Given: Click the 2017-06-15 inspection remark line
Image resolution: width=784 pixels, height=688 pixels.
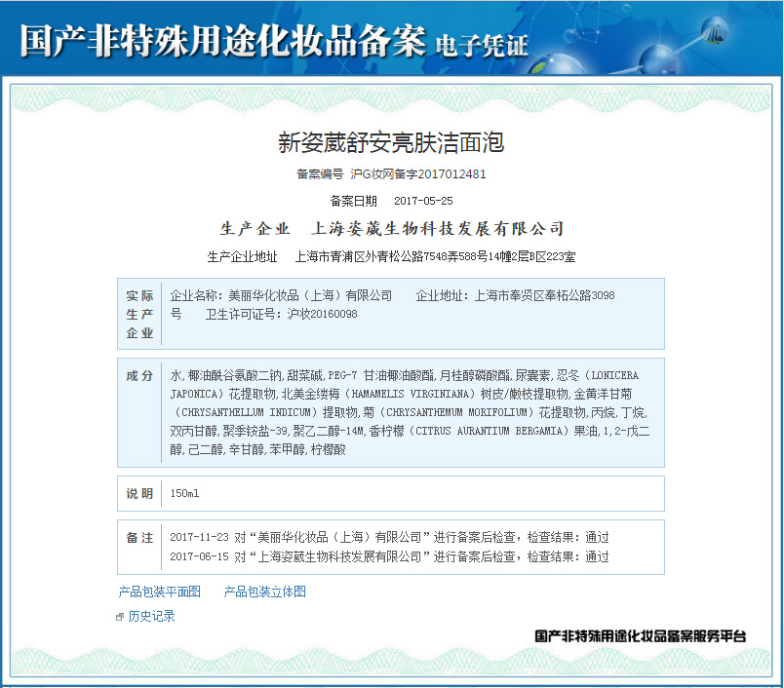Looking at the screenshot, I should 388,556.
